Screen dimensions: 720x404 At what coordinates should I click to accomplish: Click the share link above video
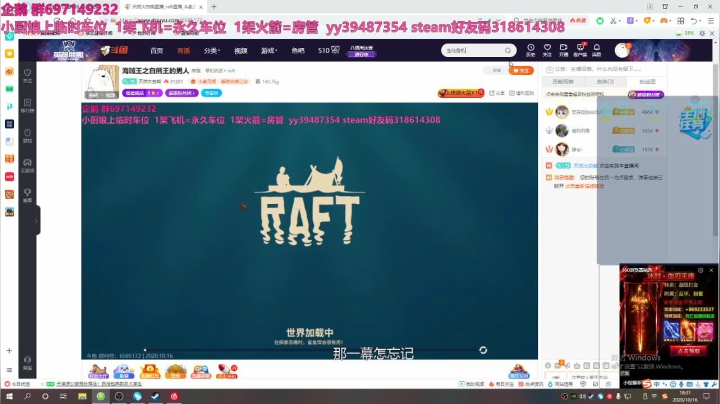(x=496, y=93)
